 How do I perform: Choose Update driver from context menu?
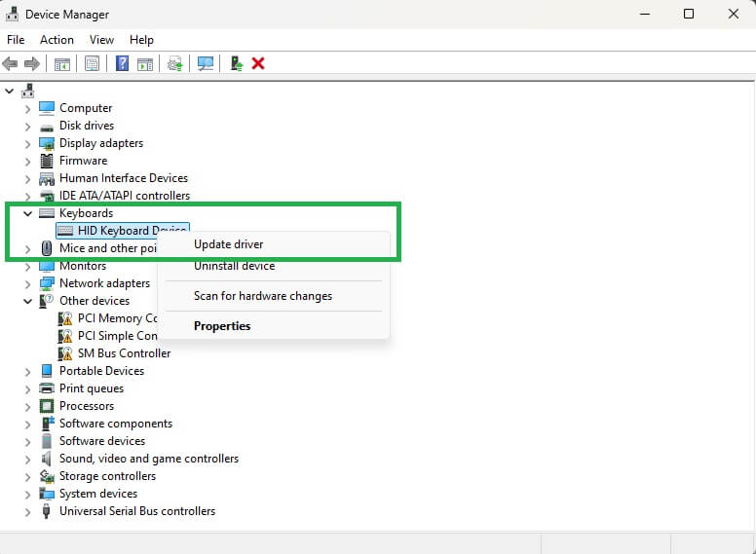click(228, 244)
